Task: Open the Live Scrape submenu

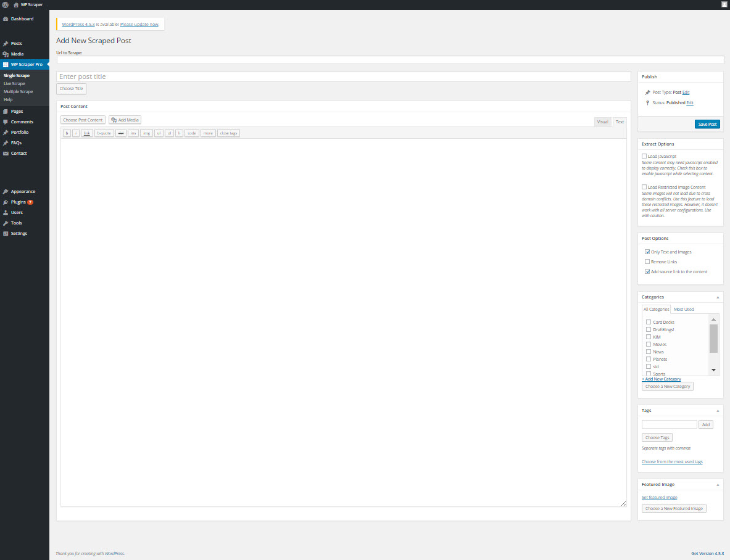Action: (14, 84)
